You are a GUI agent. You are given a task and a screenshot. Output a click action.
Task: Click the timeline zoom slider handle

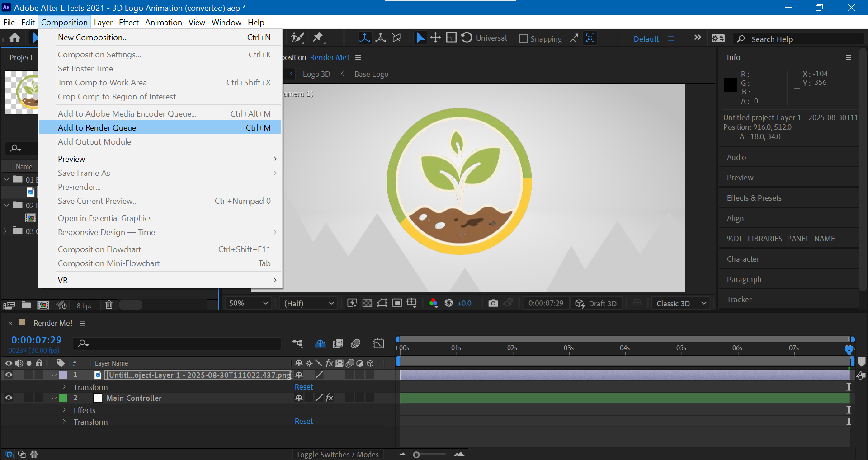(416, 455)
